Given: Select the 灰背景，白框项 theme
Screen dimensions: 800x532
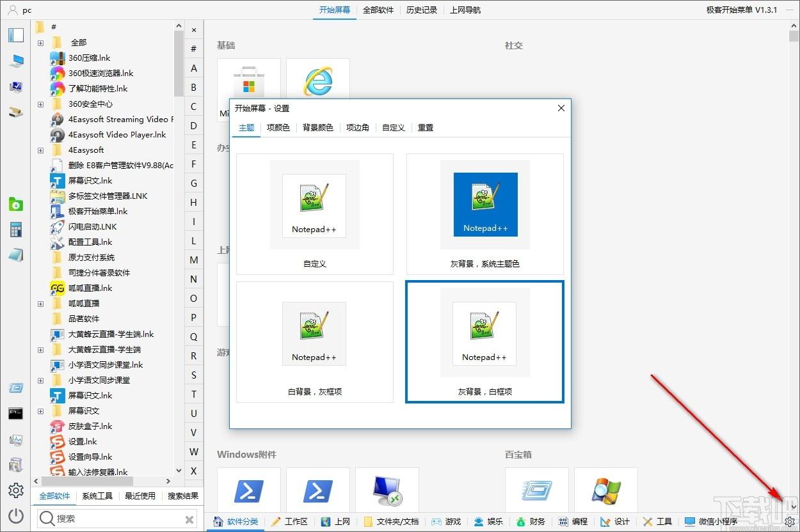Looking at the screenshot, I should [485, 342].
